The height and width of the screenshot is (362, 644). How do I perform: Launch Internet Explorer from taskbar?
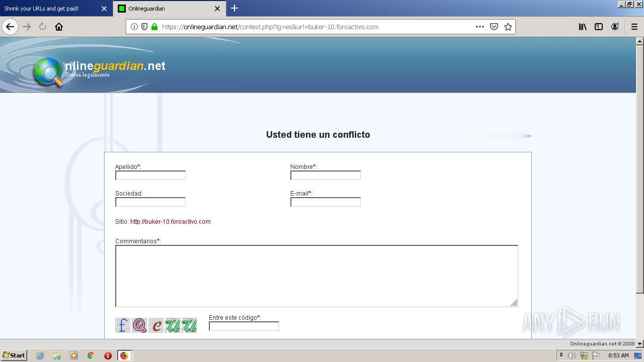(x=40, y=355)
